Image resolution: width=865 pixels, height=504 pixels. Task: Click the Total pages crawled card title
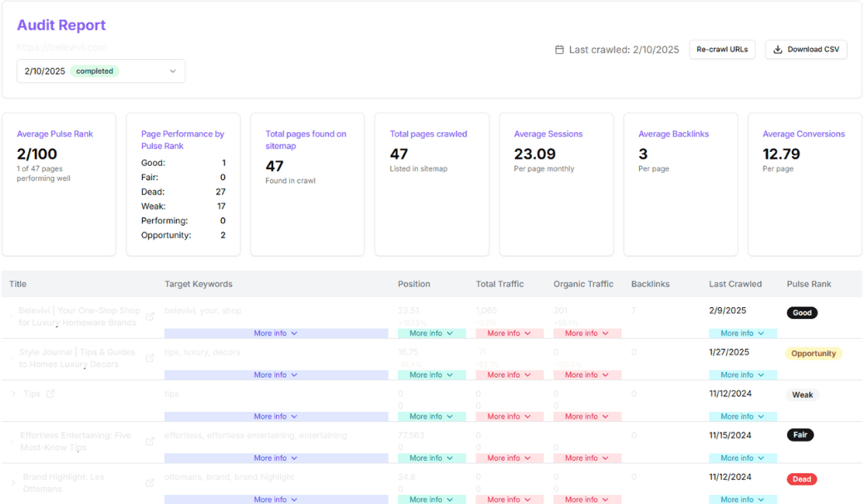pyautogui.click(x=428, y=134)
